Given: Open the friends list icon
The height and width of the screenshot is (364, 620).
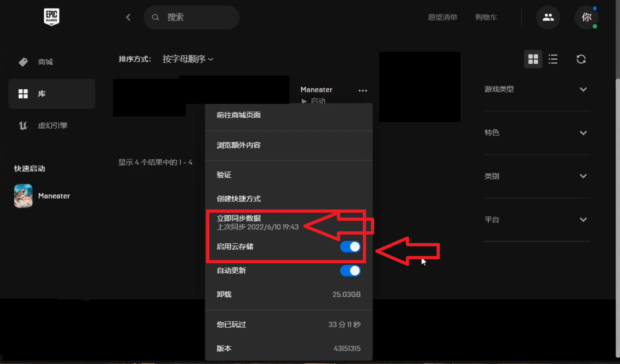Looking at the screenshot, I should pyautogui.click(x=548, y=17).
